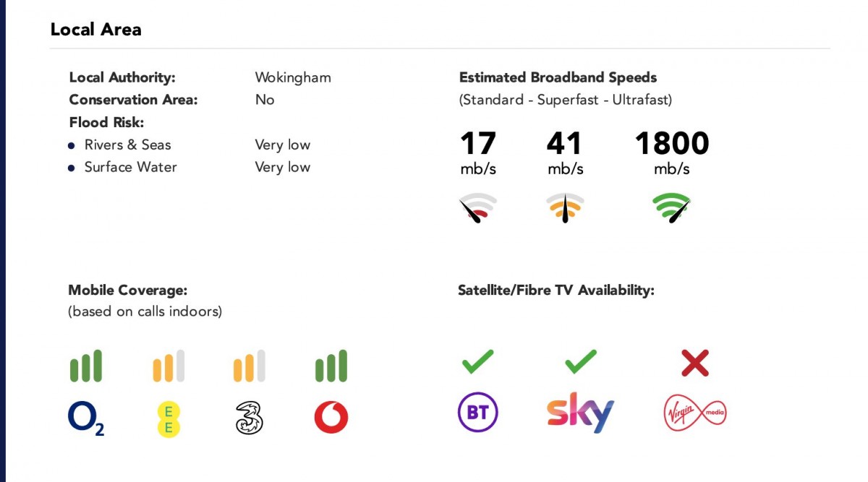Image resolution: width=868 pixels, height=482 pixels.
Task: Click the Wokingham local authority value
Action: 293,77
